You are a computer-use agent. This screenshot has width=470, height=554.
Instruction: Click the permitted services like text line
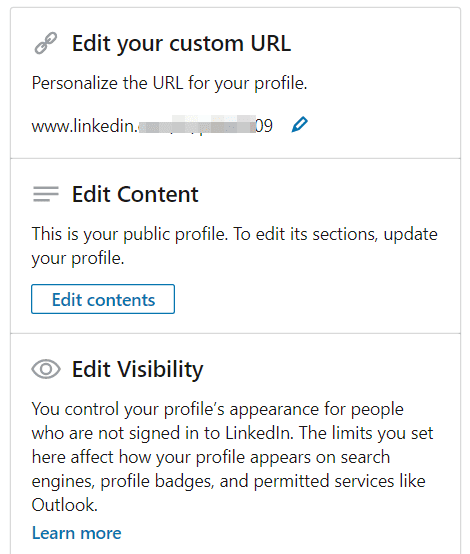340,481
